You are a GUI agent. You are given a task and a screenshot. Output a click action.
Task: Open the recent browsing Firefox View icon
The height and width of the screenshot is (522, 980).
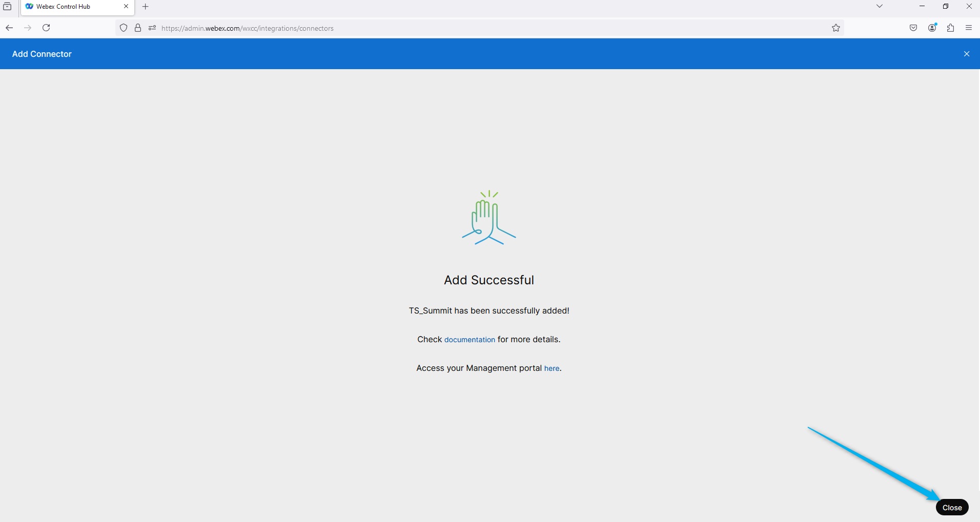pyautogui.click(x=7, y=7)
